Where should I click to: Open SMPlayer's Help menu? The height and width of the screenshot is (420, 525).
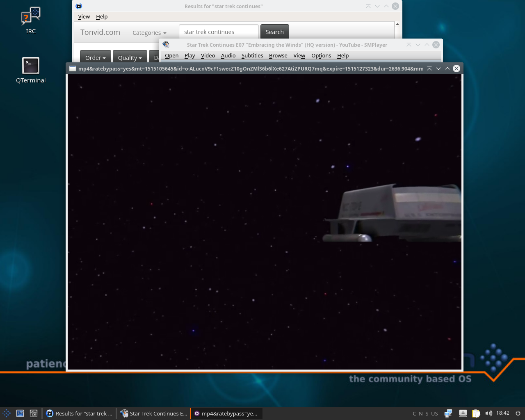343,56
